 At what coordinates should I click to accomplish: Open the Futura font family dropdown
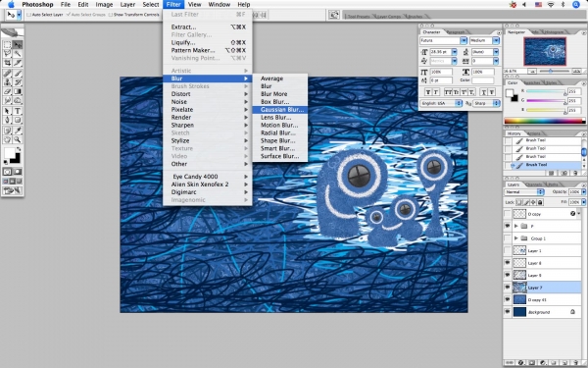(x=444, y=40)
